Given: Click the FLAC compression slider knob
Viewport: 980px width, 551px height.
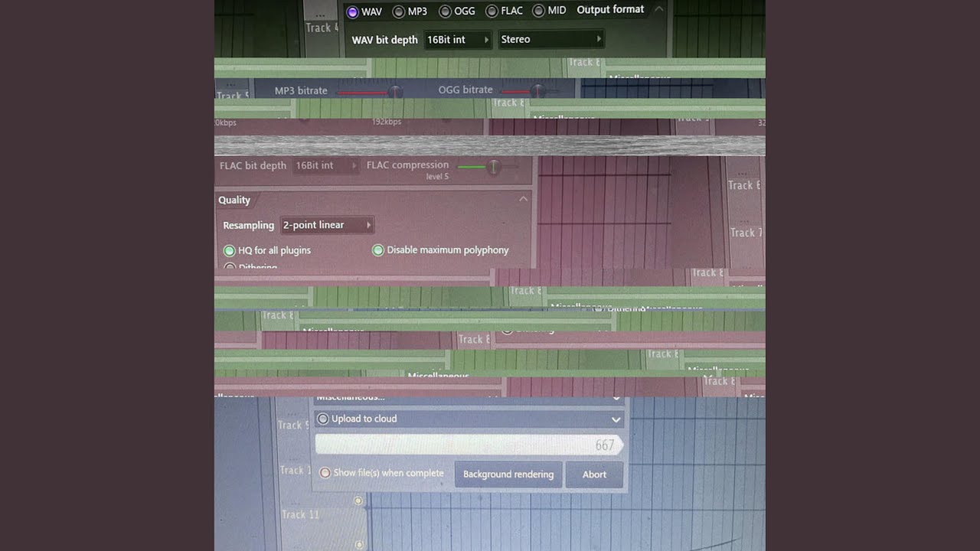Looking at the screenshot, I should (x=494, y=166).
